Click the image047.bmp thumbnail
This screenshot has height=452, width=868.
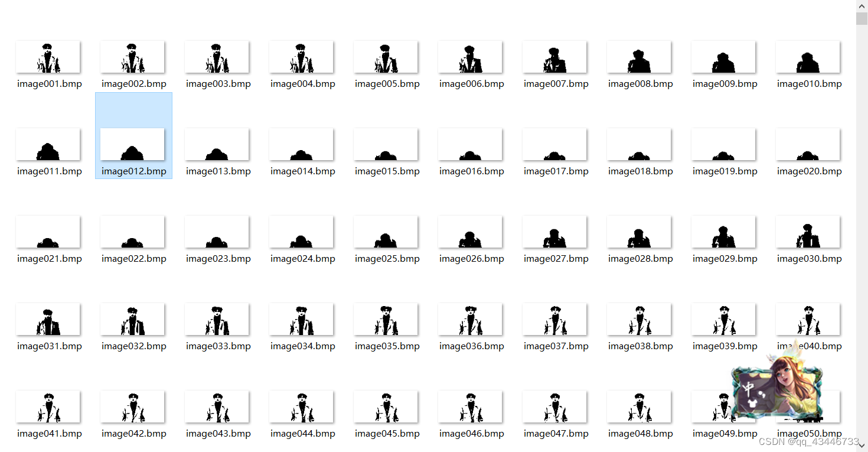(x=554, y=407)
